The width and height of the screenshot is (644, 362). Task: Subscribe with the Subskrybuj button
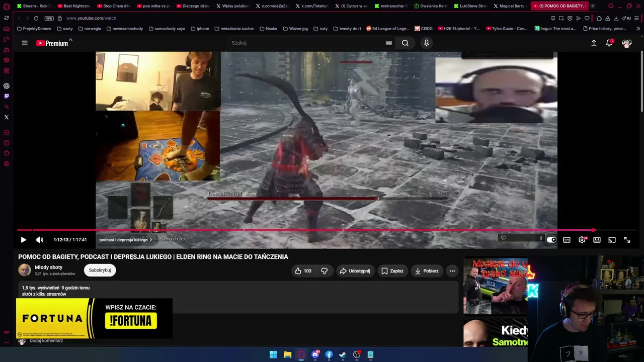[x=100, y=270]
